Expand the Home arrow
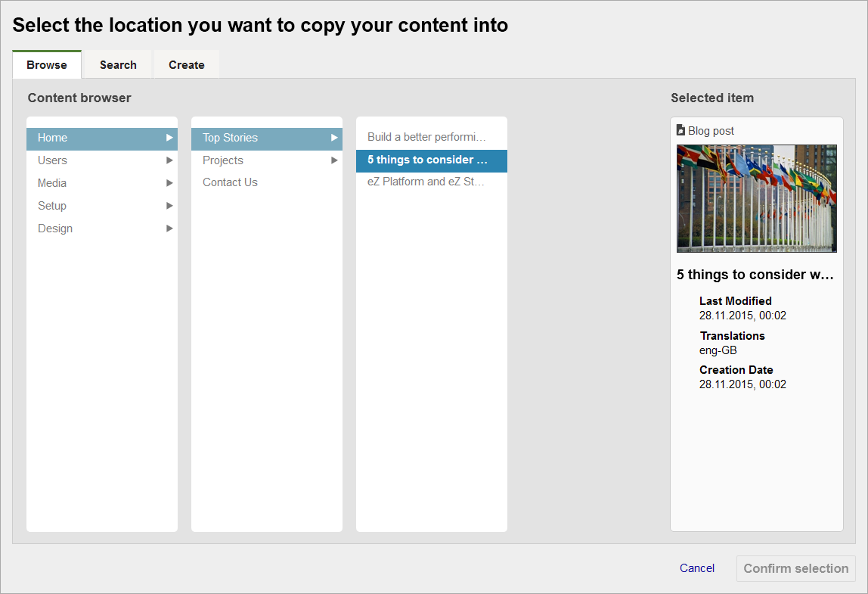This screenshot has width=868, height=594. tap(169, 138)
